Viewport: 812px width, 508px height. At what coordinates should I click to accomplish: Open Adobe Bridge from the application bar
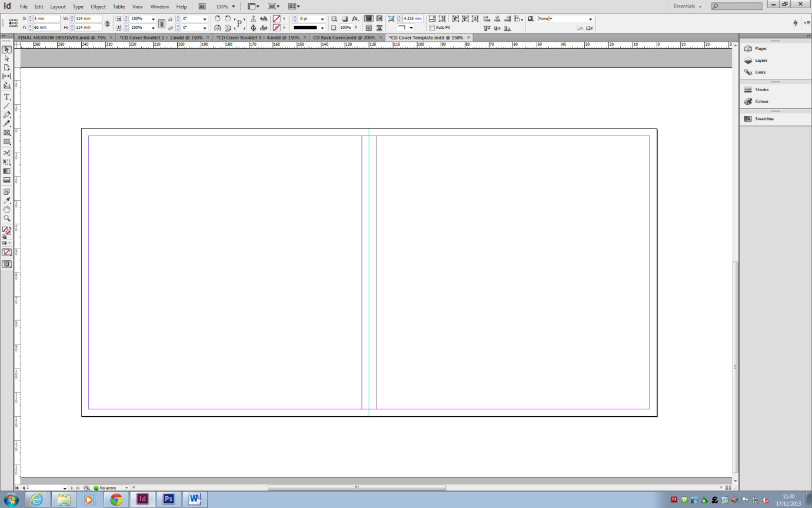(202, 6)
